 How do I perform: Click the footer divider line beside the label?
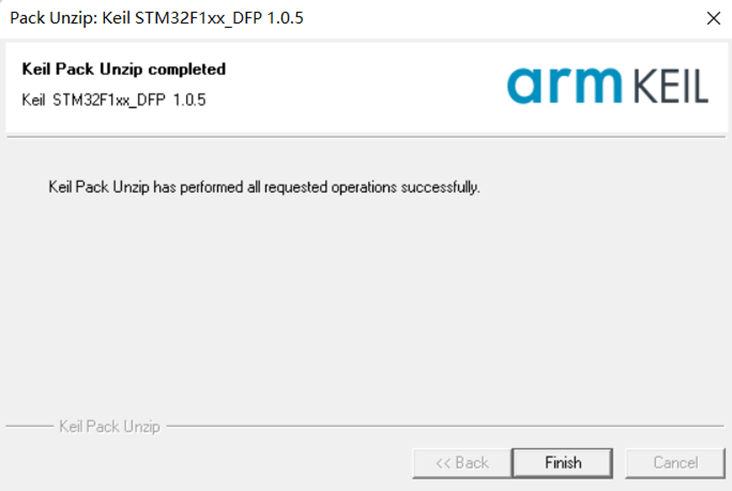[x=445, y=426]
